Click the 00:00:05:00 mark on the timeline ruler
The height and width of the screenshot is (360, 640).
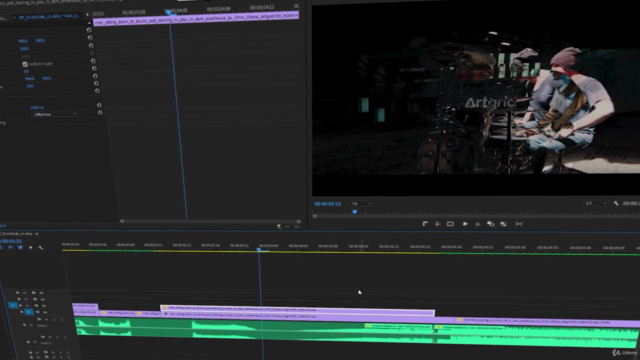(x=515, y=247)
